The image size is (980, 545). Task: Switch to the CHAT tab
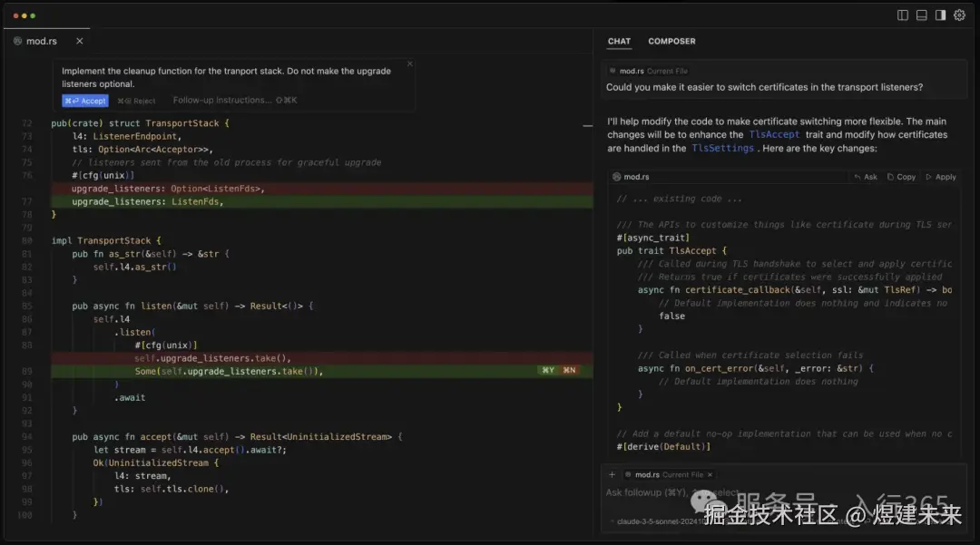(620, 41)
